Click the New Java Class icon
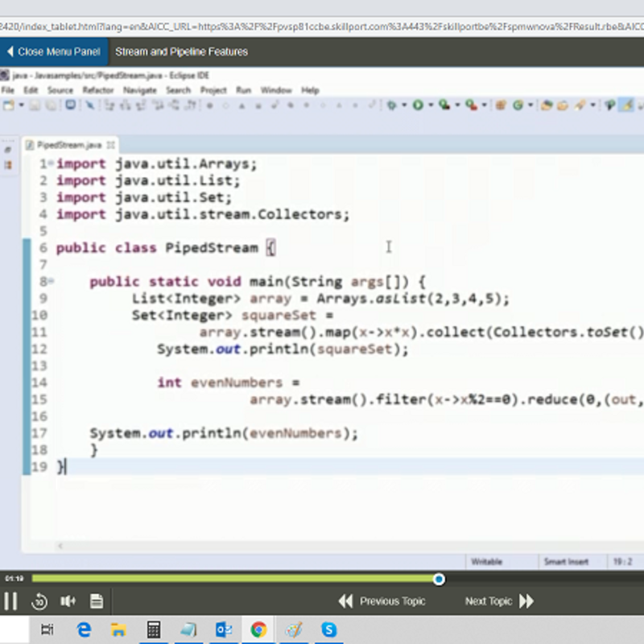 point(518,105)
